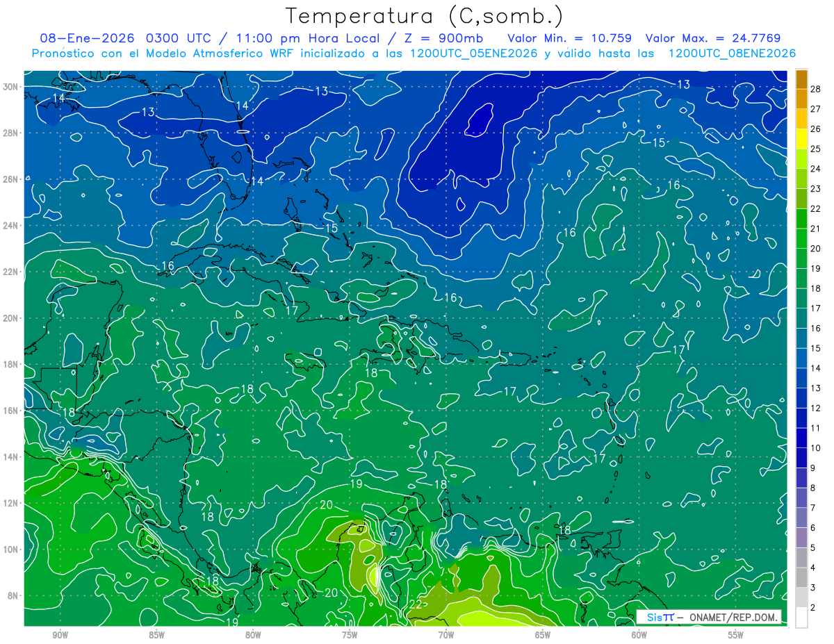
Task: Click the '16N' latitude axis label
Action: tap(9, 411)
